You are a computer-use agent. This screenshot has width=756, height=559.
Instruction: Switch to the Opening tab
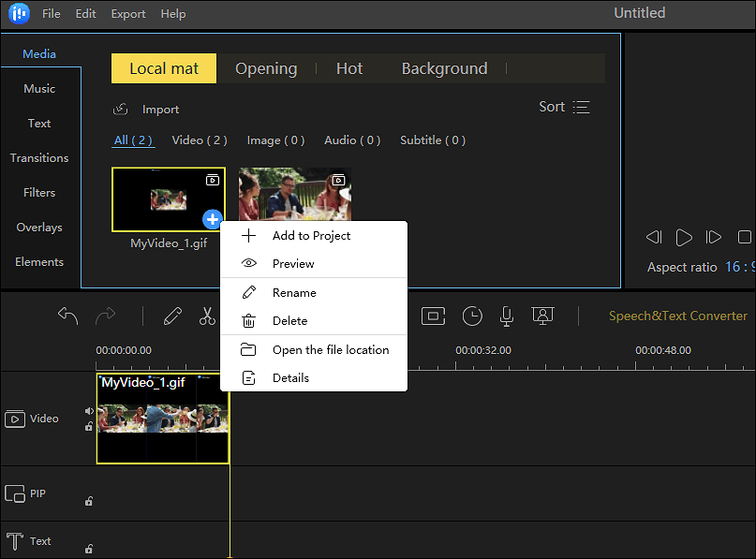pos(266,68)
